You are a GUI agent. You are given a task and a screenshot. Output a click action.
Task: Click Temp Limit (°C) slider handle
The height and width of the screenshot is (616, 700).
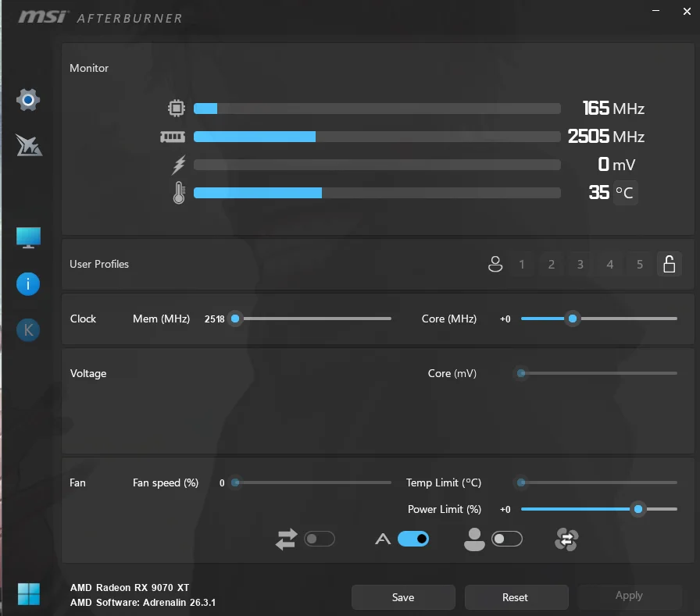point(521,482)
